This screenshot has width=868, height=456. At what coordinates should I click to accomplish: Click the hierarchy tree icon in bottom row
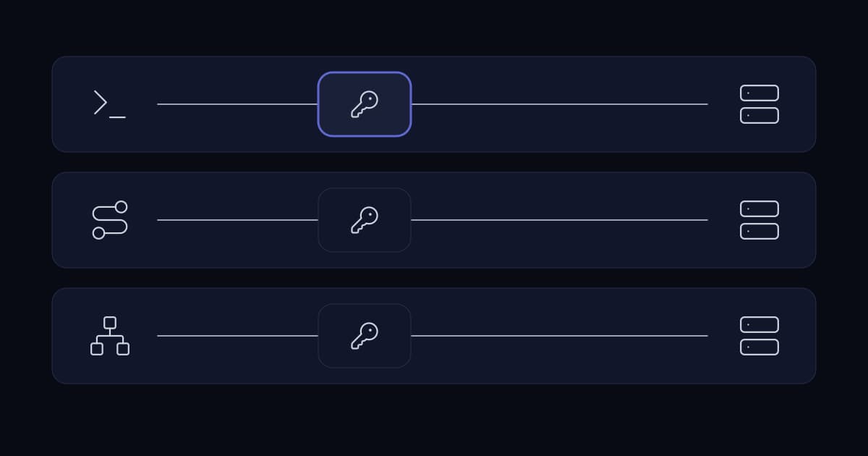110,336
